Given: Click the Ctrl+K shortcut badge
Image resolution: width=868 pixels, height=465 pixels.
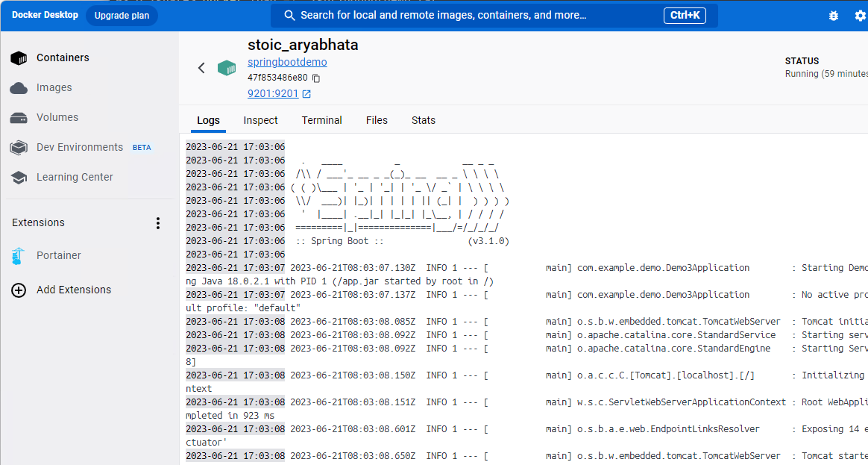Looking at the screenshot, I should tap(685, 16).
